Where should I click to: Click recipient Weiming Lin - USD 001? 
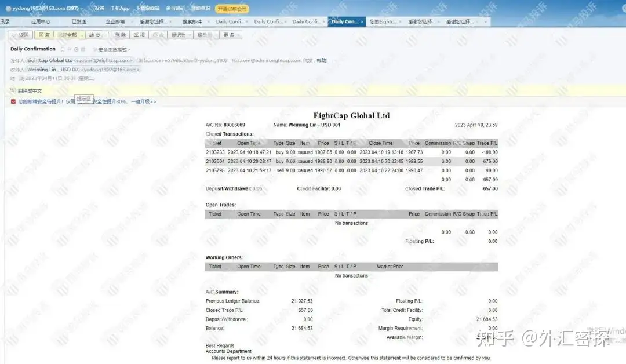(54, 70)
